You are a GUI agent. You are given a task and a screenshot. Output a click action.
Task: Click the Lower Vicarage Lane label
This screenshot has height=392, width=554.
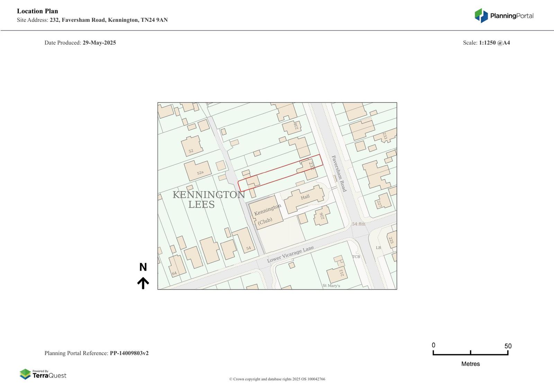[x=290, y=254]
